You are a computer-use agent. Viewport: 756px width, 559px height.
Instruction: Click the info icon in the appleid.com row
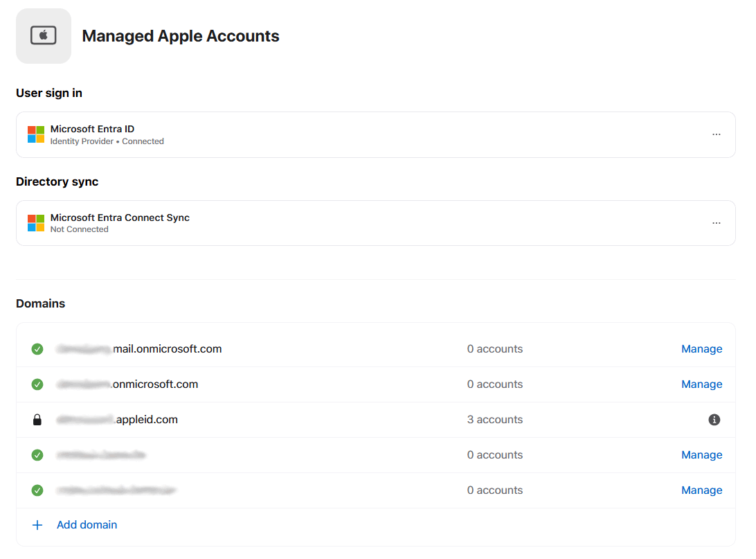pos(714,420)
